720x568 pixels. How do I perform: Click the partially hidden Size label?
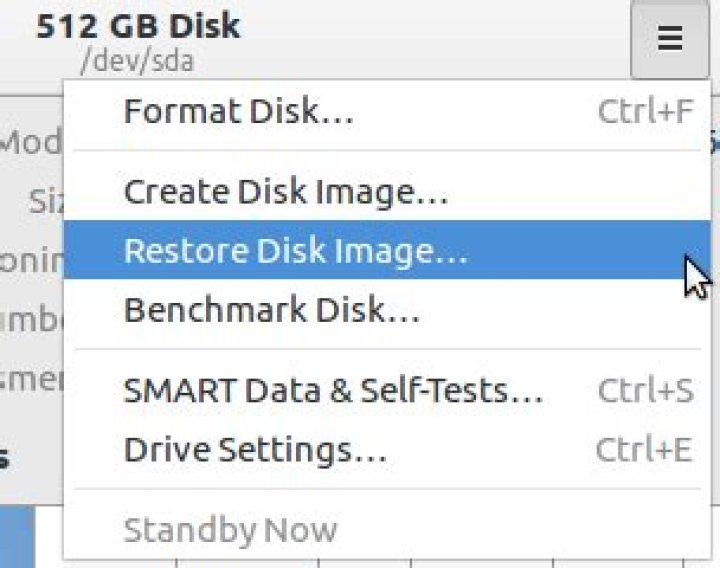45,201
